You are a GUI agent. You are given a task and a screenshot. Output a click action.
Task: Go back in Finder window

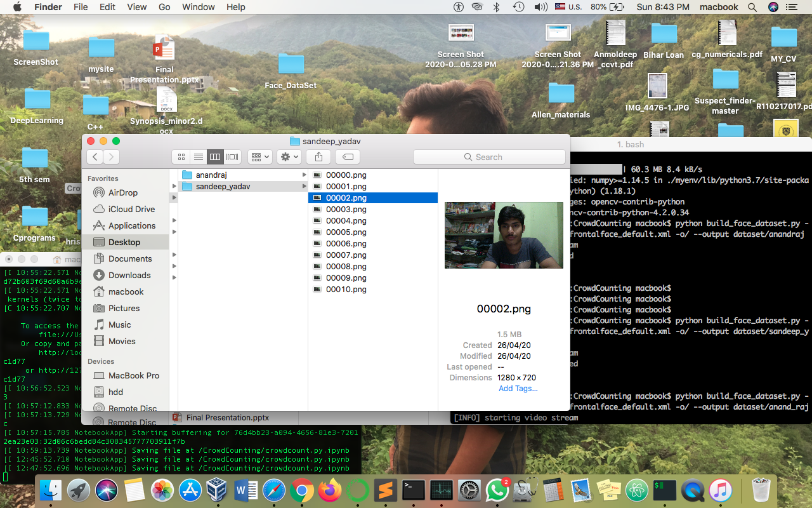tap(95, 157)
